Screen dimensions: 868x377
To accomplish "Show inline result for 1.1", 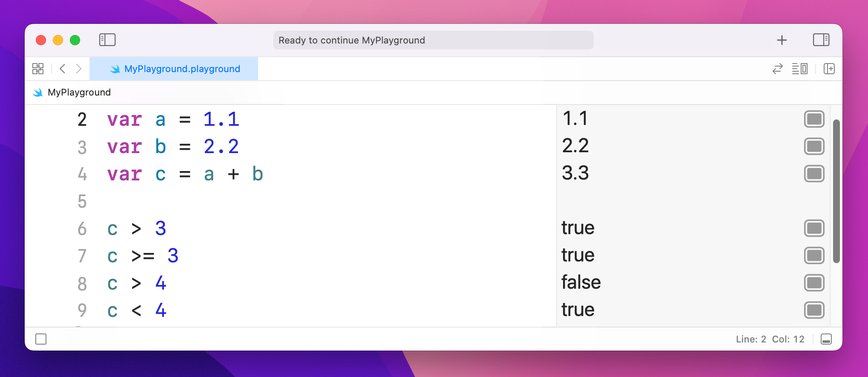I will [814, 119].
